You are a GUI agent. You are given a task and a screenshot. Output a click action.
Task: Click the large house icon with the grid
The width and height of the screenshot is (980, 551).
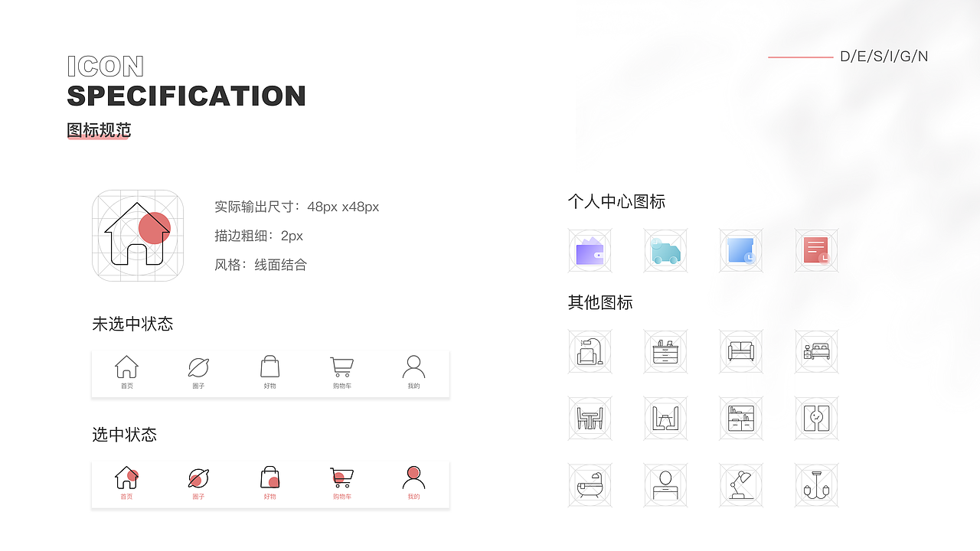(138, 236)
